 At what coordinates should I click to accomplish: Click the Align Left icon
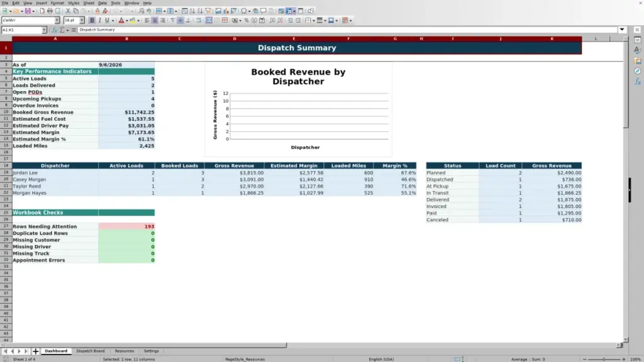pos(147,20)
